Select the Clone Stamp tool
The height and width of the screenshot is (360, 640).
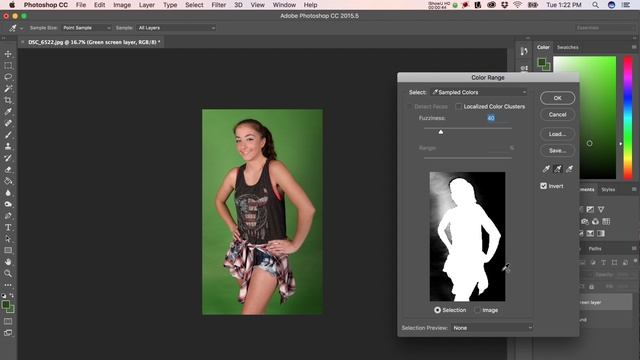coord(8,146)
